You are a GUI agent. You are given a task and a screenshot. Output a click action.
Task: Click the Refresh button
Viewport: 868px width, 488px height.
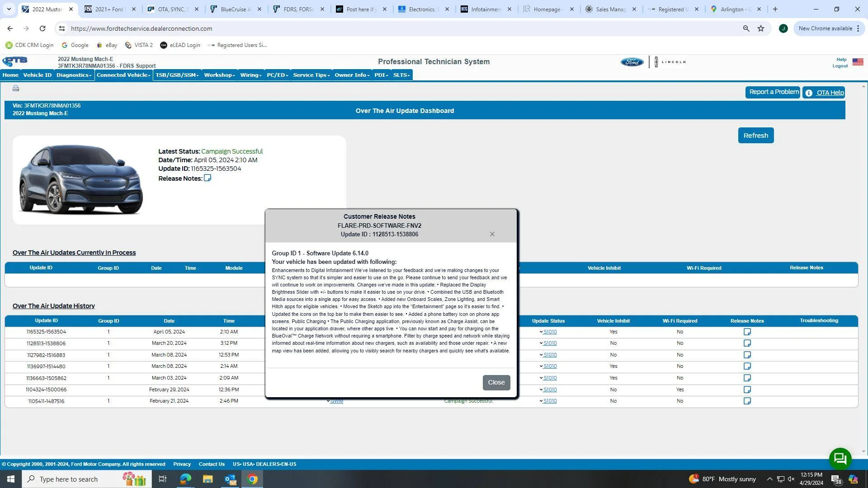[x=756, y=136]
